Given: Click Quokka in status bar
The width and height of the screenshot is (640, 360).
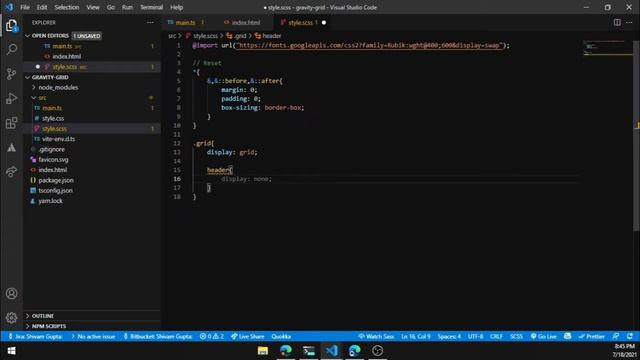Looking at the screenshot, I should (x=281, y=336).
